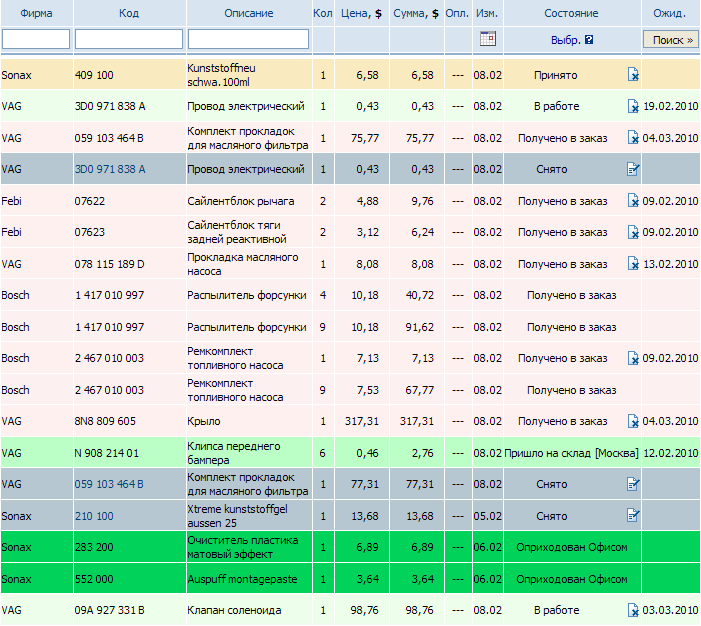This screenshot has height=626, width=701.
Task: Click the changed date 05.02
Action: coord(487,516)
